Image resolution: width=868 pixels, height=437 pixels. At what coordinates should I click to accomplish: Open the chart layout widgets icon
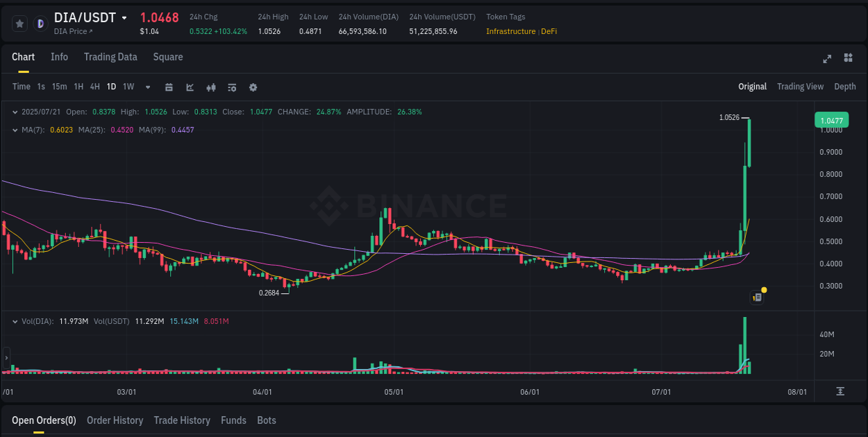[x=848, y=59]
